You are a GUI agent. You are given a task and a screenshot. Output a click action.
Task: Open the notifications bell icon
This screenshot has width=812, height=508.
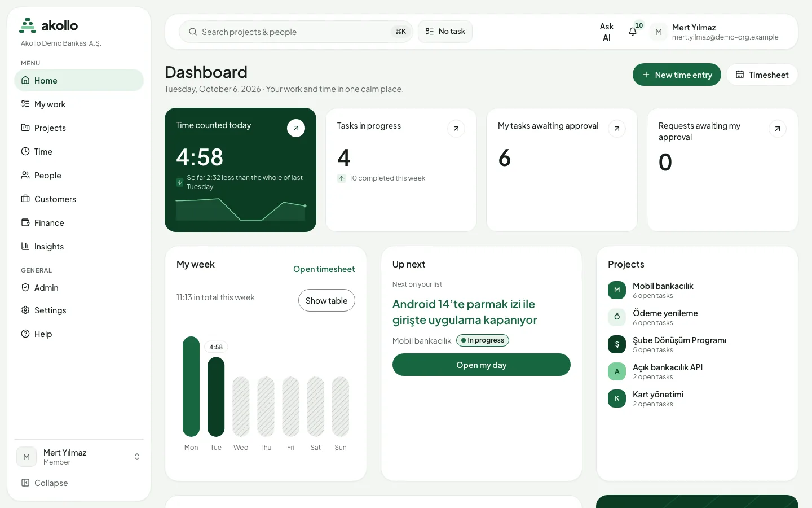(x=633, y=32)
